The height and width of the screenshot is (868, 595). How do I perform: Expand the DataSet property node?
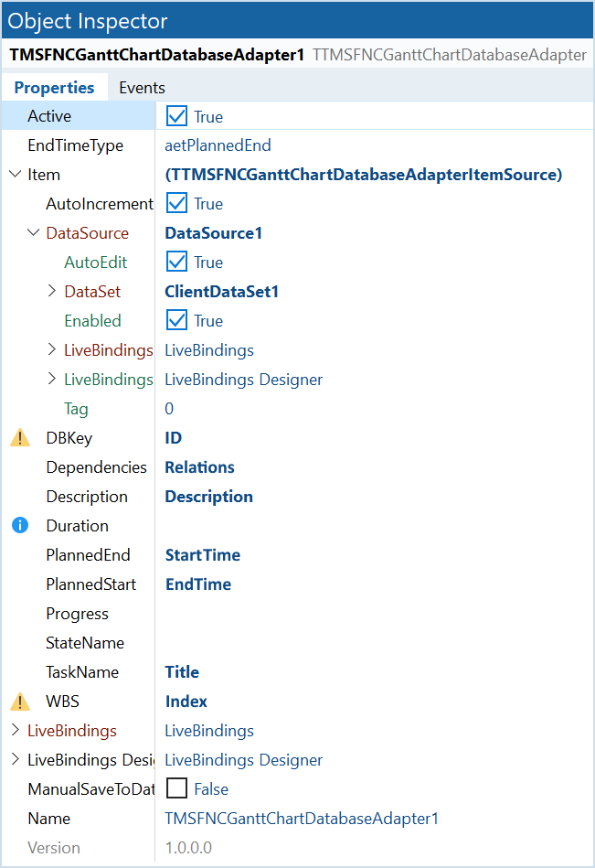pos(52,291)
